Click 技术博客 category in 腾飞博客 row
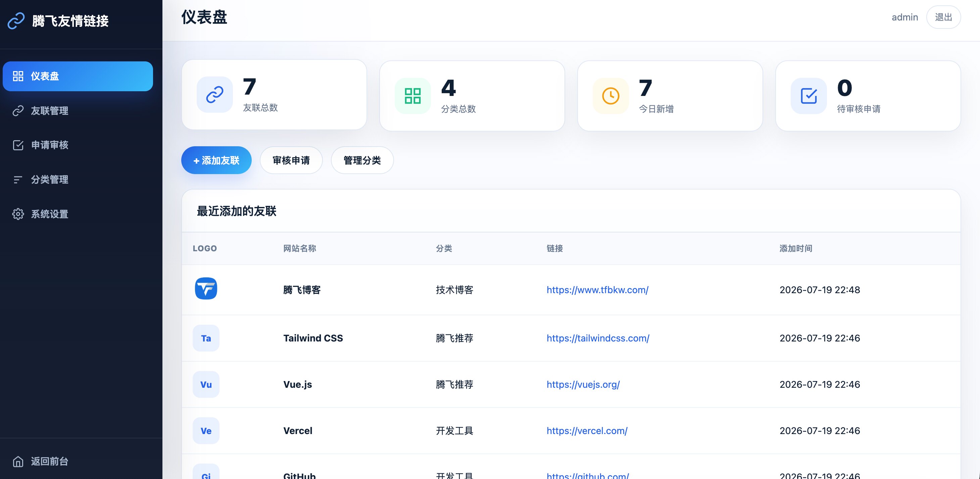This screenshot has height=479, width=980. [454, 290]
